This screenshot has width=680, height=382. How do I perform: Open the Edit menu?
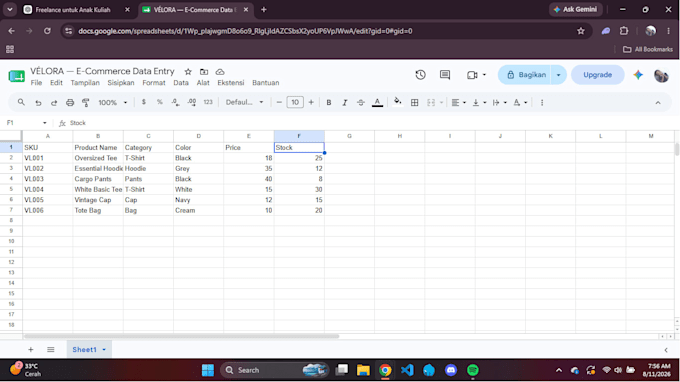click(56, 83)
